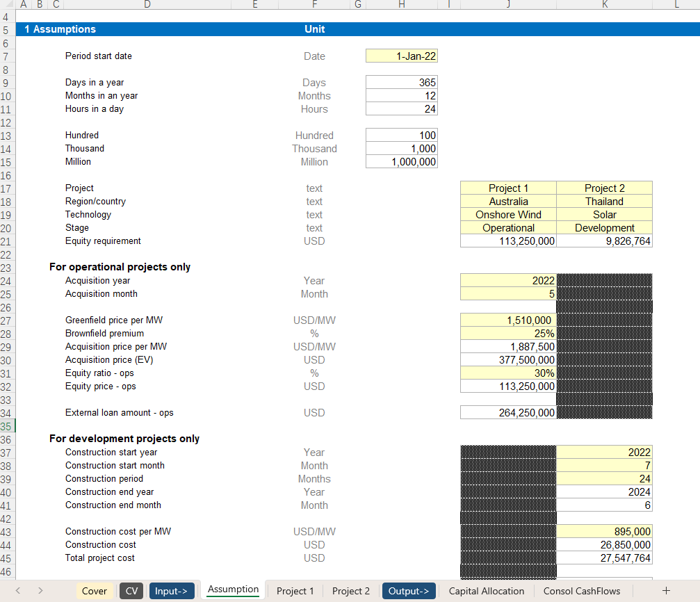Switch to the Capital Allocation tab
Viewport: 700px width, 602px height.
coord(486,591)
